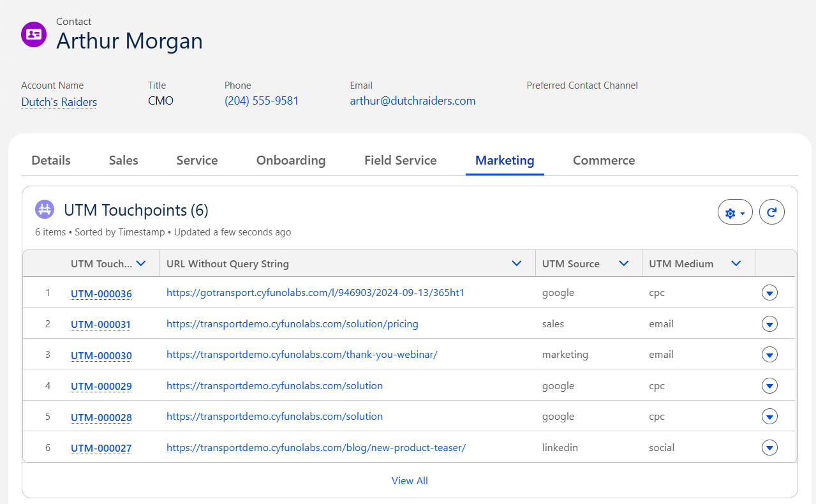This screenshot has height=504, width=816.
Task: Expand the UTM Source column menu
Action: click(x=624, y=263)
